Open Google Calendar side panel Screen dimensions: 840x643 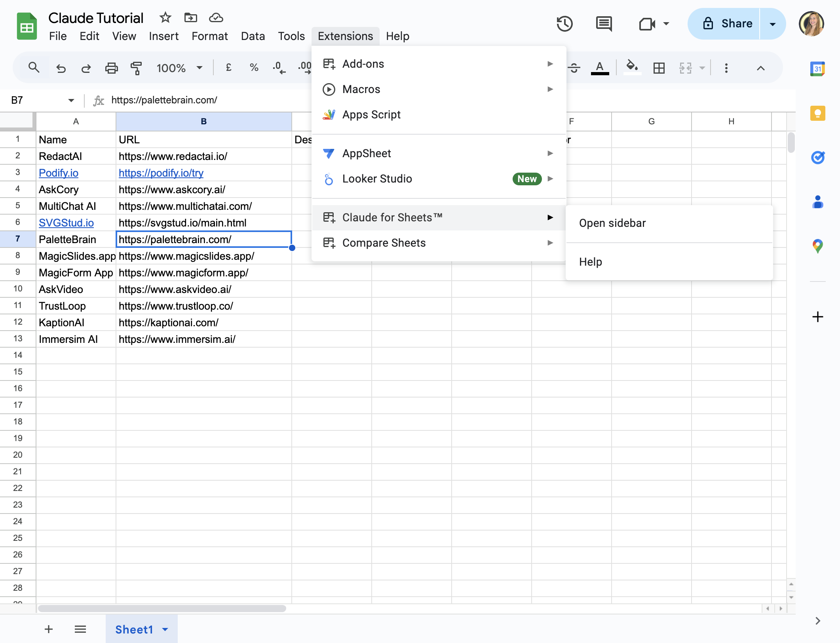tap(817, 69)
